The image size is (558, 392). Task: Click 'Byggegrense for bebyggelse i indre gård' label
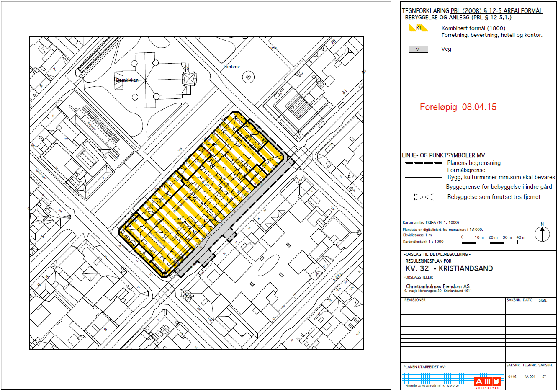(x=499, y=187)
